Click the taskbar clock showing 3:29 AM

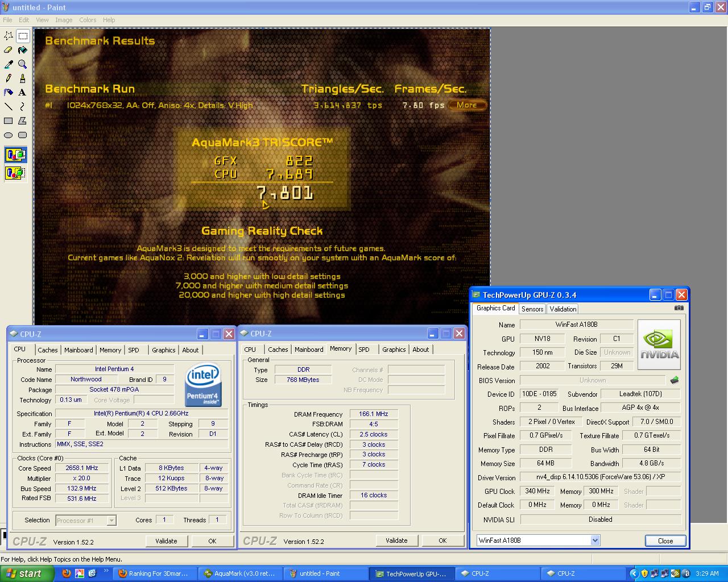tap(707, 573)
